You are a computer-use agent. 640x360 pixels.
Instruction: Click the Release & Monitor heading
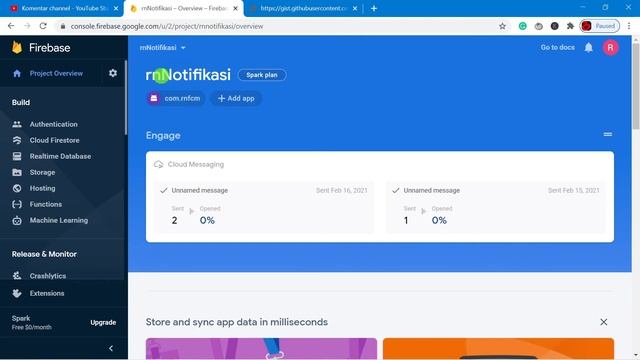[44, 254]
